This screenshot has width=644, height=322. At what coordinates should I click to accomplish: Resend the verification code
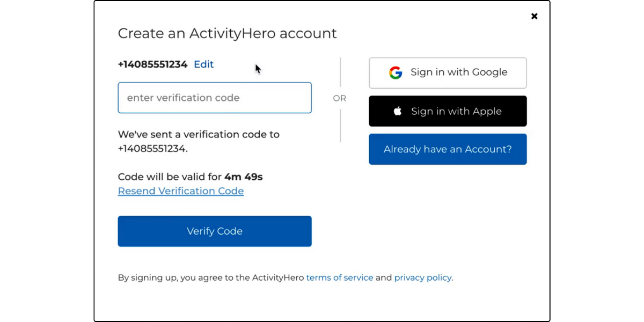pos(181,191)
